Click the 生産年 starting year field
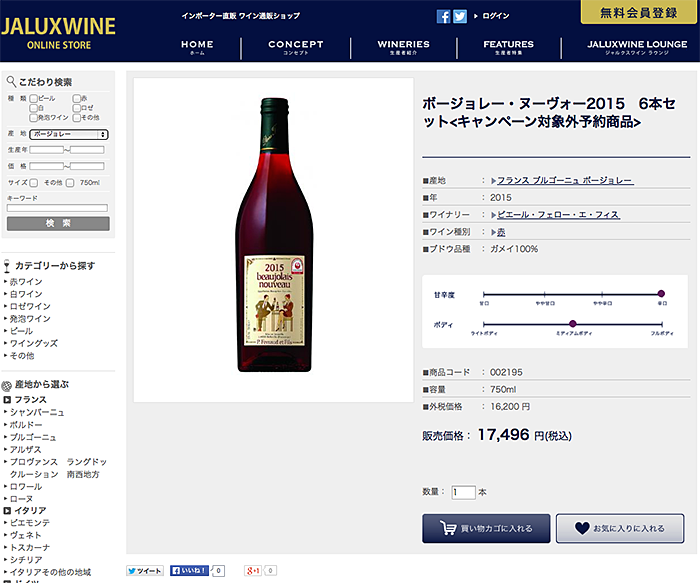700x583 pixels. tap(47, 150)
